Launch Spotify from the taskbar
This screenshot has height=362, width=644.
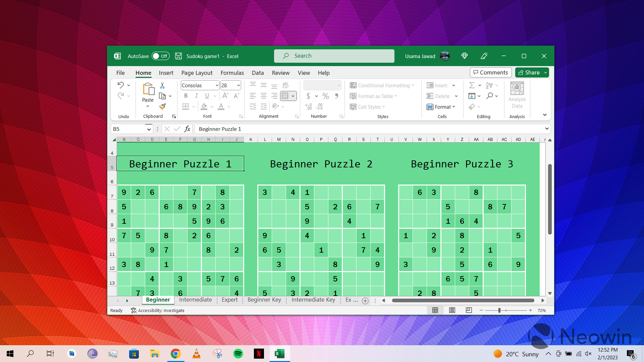[x=238, y=353]
